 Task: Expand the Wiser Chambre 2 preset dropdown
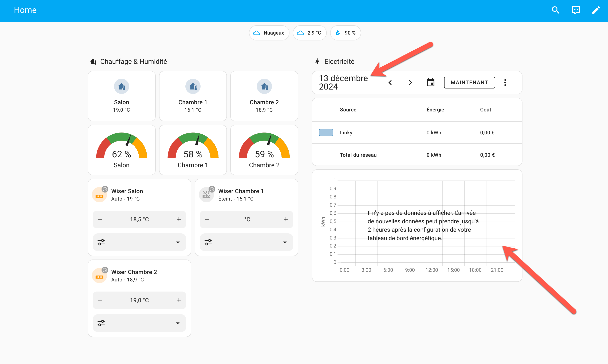pos(139,323)
